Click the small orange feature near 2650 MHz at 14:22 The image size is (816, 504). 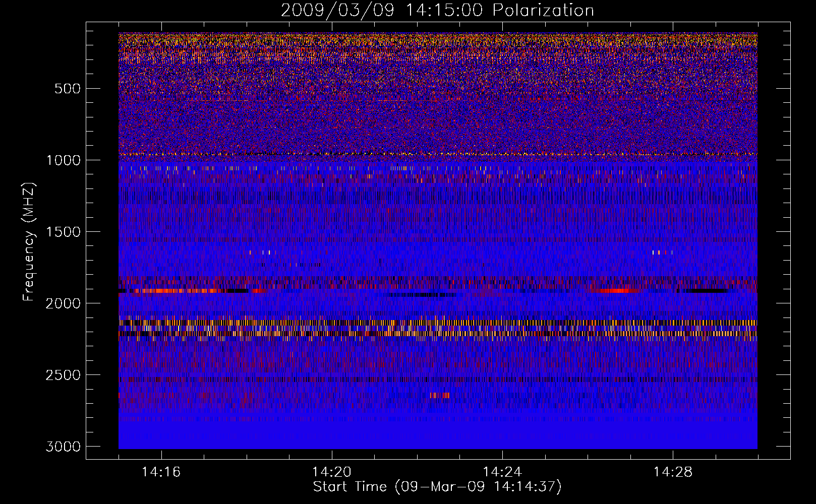tap(440, 396)
